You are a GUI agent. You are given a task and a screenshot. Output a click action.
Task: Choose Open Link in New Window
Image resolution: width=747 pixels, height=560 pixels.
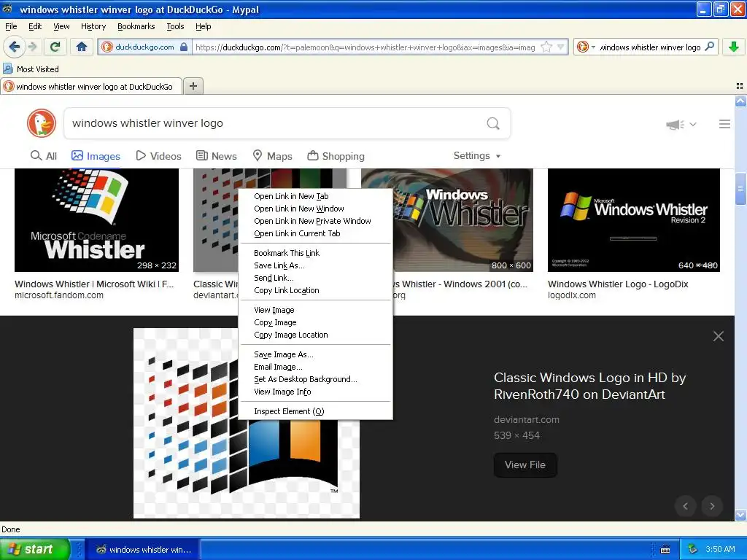pos(315,209)
